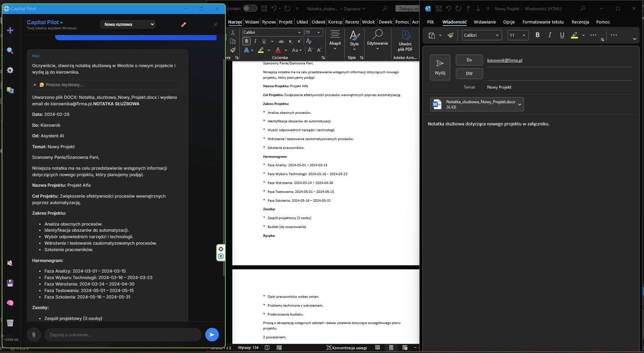
Task: Click Utwórz plik PDF in Word ribbon
Action: point(405,41)
